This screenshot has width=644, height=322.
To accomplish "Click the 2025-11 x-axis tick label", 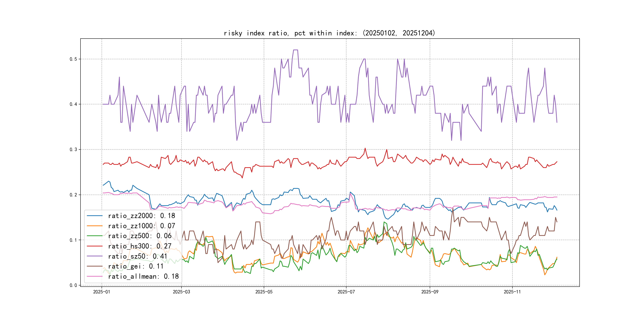I will (x=512, y=292).
